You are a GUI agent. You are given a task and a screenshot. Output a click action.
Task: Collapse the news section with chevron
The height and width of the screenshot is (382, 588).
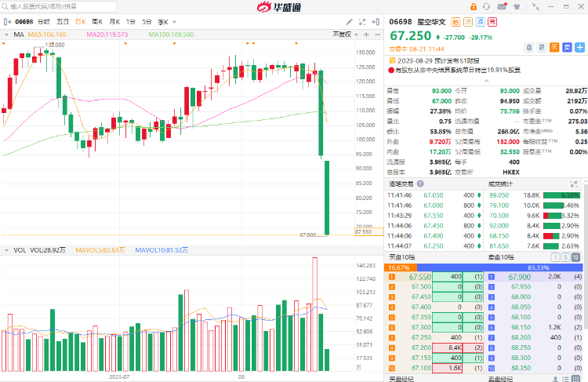[x=581, y=59]
